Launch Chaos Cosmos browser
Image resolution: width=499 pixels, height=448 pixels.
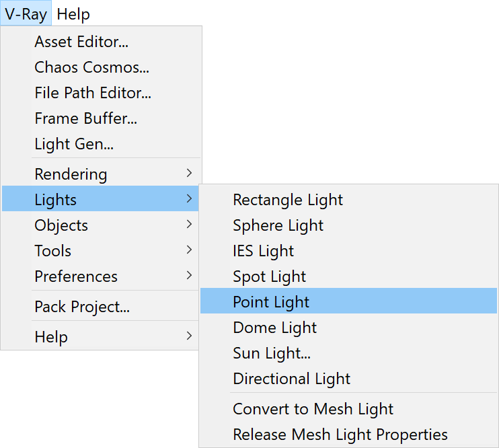tap(100, 67)
